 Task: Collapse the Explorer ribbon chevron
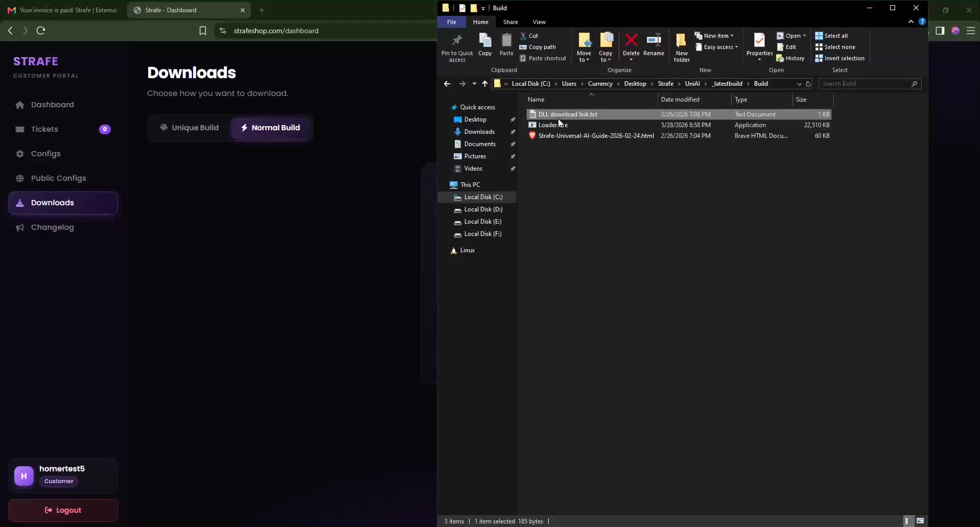tap(911, 22)
